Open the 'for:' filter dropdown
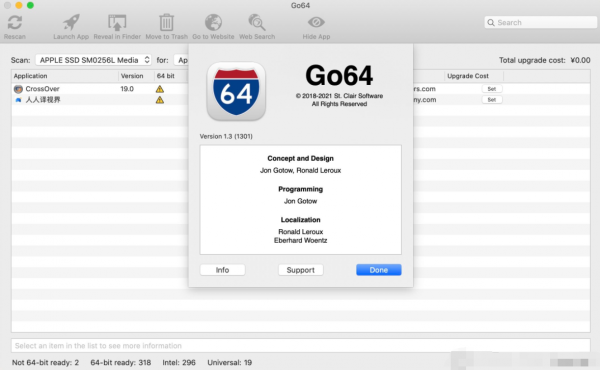 (x=181, y=60)
